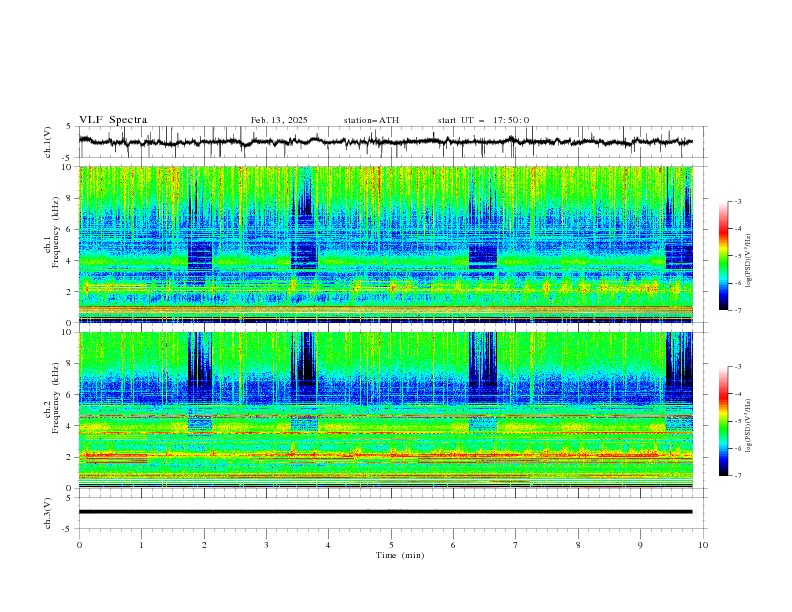Viewport: 792px width, 612px height.
Task: Click time axis tick label "2"
Action: click(204, 545)
